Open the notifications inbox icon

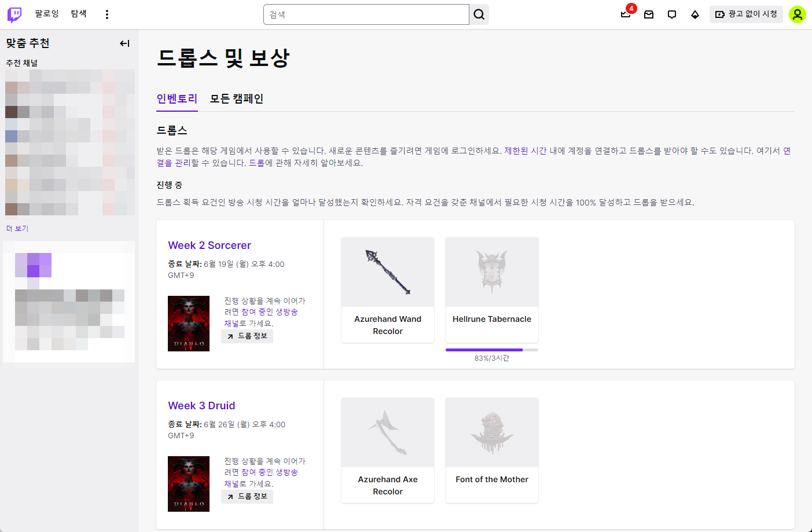coord(649,14)
